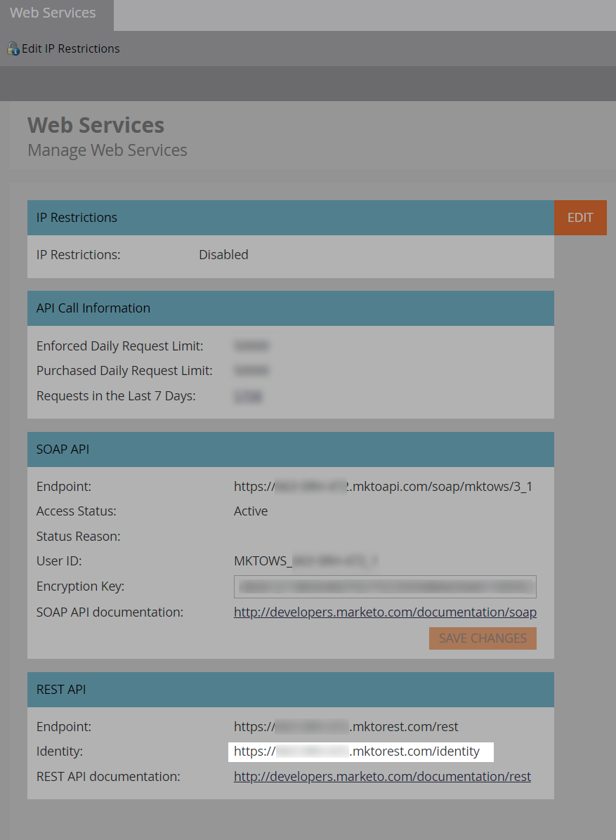The image size is (616, 840).
Task: Click the SOAP API section header
Action: pos(291,449)
